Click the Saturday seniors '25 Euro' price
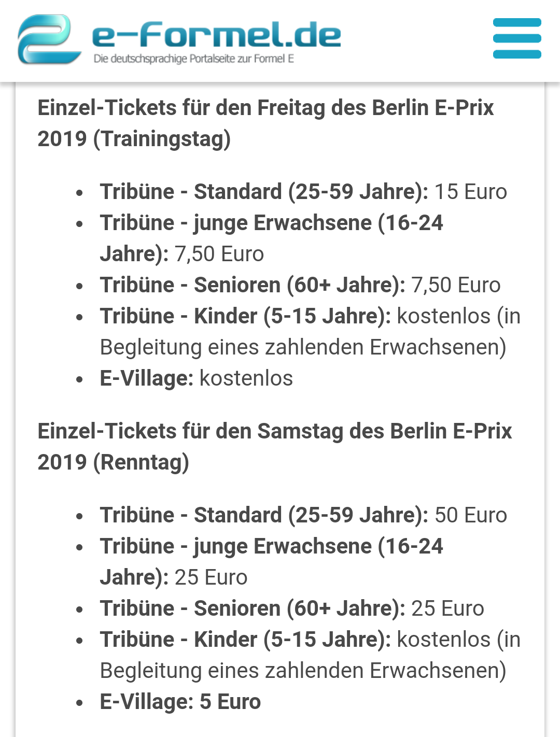Screen dimensions: 560x737 (447, 608)
